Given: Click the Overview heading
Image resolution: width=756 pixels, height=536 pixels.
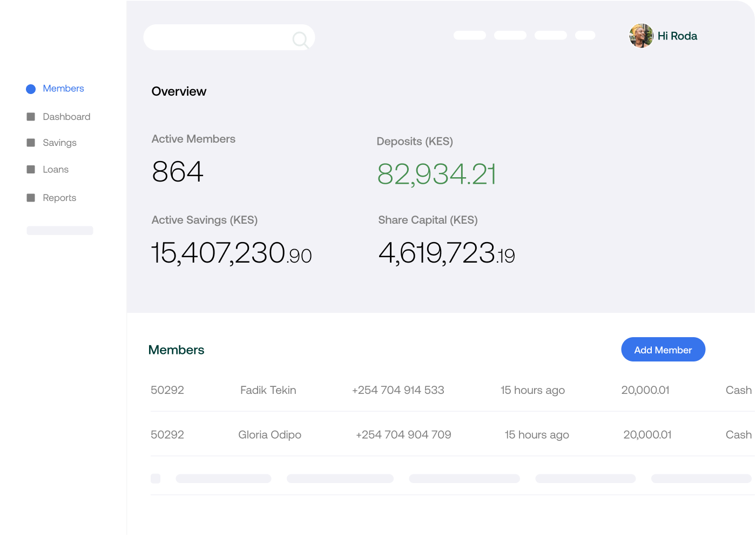Looking at the screenshot, I should [179, 91].
